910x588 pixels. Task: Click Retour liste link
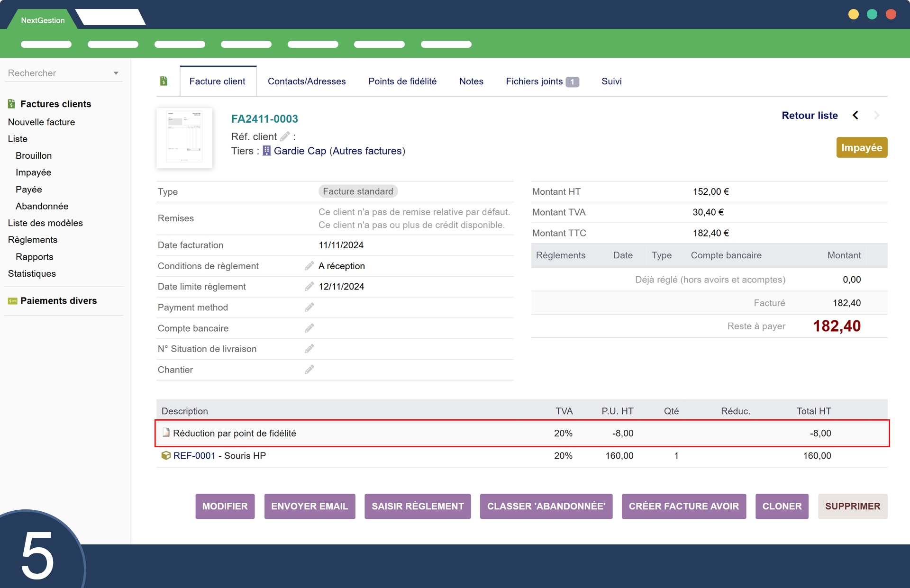[809, 115]
